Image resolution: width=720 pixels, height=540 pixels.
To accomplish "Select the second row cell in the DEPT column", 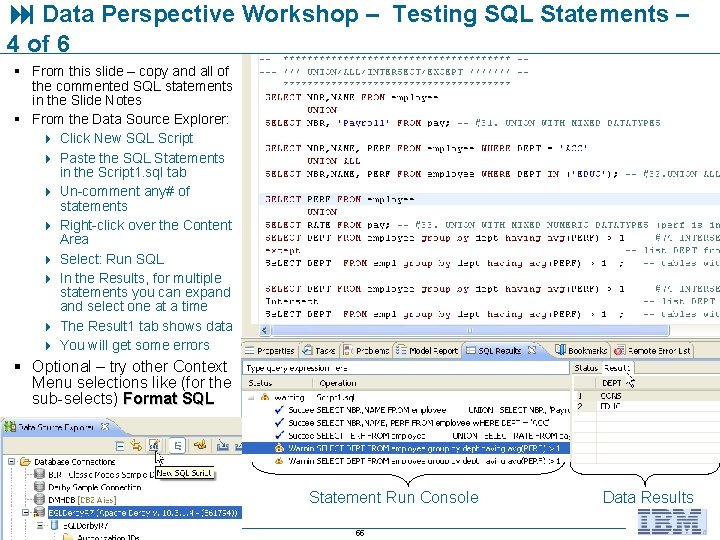I will pos(610,406).
